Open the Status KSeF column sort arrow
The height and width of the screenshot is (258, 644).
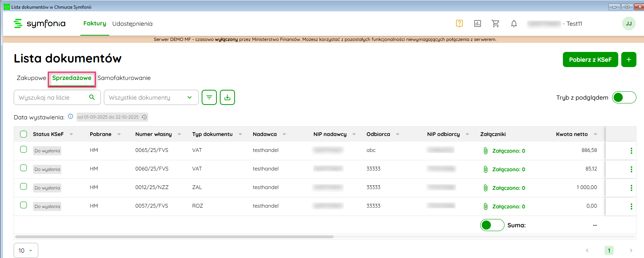tap(71, 134)
